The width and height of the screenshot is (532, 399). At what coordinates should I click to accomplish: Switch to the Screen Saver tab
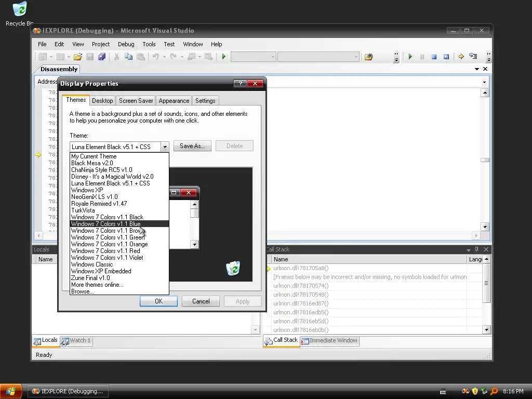click(136, 101)
